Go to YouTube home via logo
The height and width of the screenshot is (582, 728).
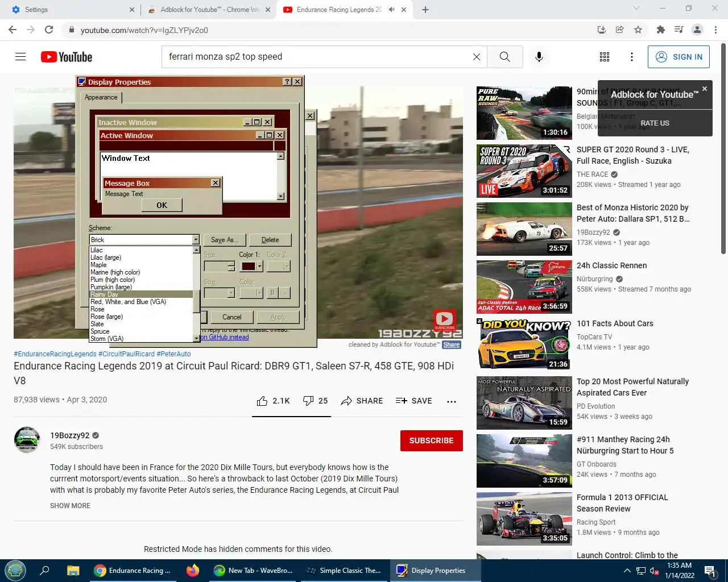click(x=67, y=57)
